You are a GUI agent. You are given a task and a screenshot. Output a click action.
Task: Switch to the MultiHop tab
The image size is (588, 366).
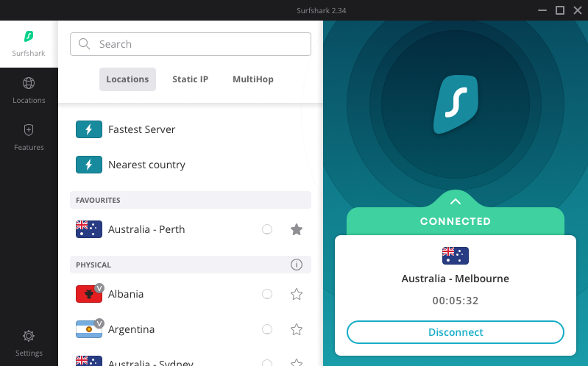pos(252,79)
